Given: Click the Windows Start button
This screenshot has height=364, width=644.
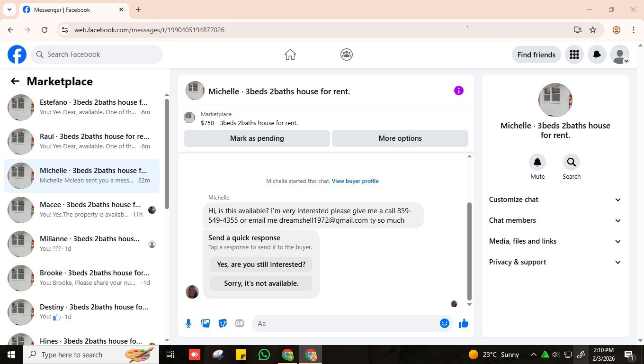Looking at the screenshot, I should pos(11,355).
